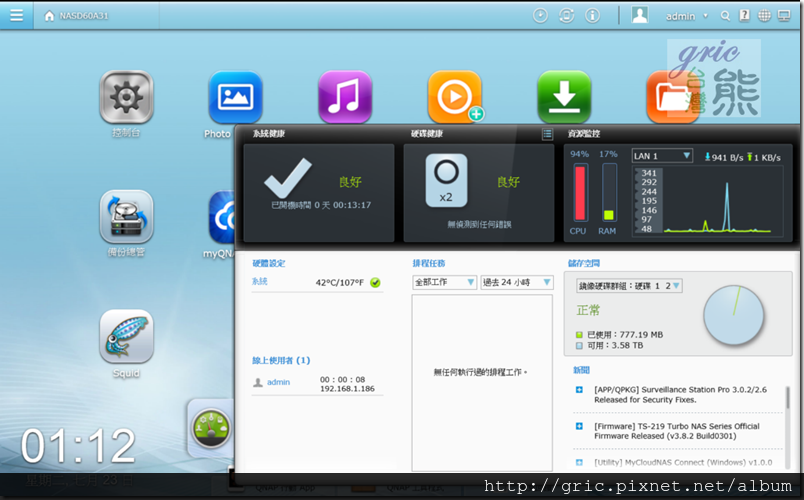Open background tasks clock icon
This screenshot has width=804, height=500.
[540, 16]
